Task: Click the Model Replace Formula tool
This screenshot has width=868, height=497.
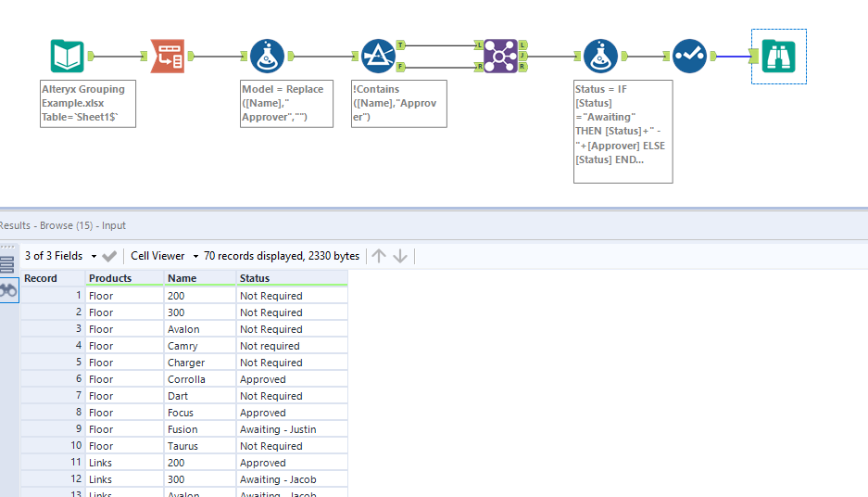Action: (267, 56)
